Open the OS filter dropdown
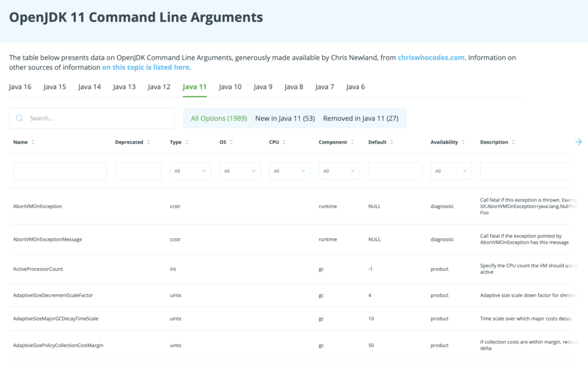588x367 pixels. tap(240, 171)
